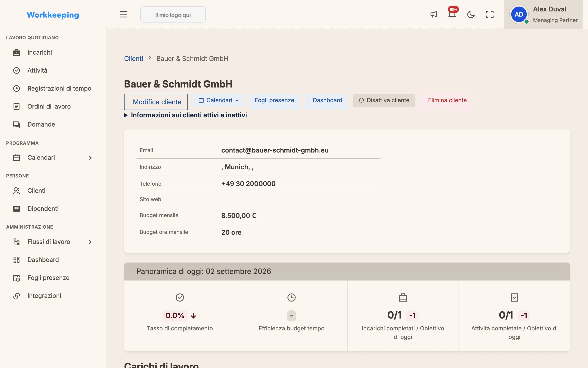Click the Domande chat icon
The image size is (588, 368).
[x=17, y=124]
